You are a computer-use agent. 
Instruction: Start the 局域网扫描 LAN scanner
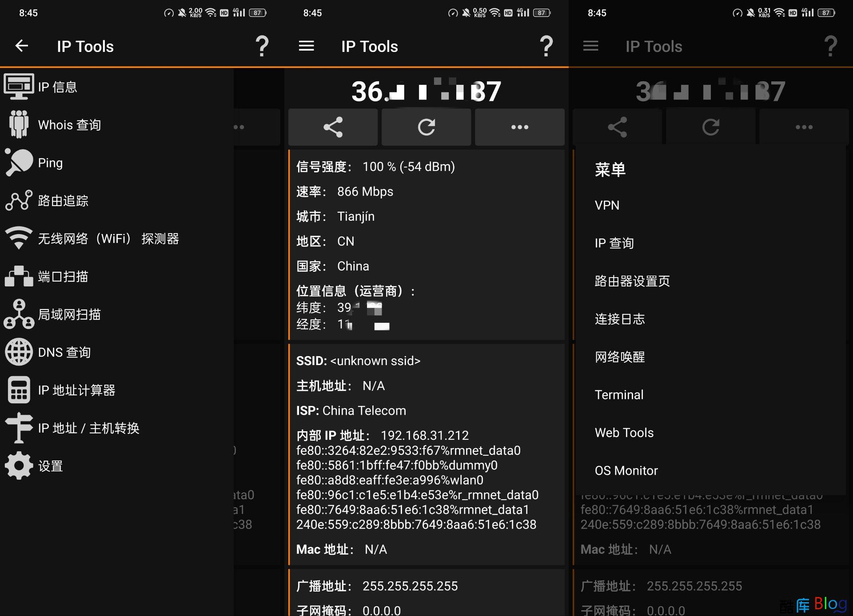coord(69,314)
